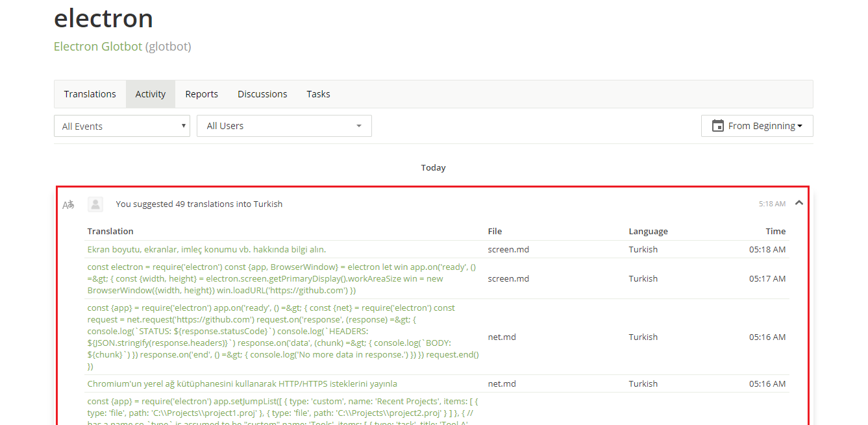Click the 05:17 AM time cell

pyautogui.click(x=767, y=278)
